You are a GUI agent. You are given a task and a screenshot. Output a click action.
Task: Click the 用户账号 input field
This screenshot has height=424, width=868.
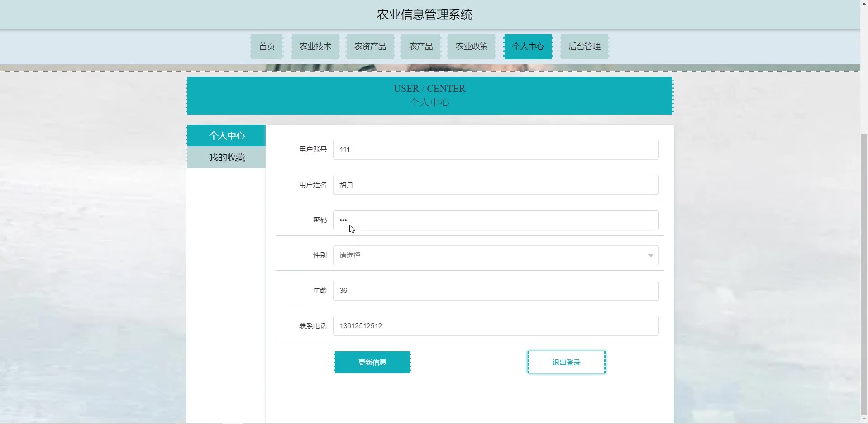496,150
